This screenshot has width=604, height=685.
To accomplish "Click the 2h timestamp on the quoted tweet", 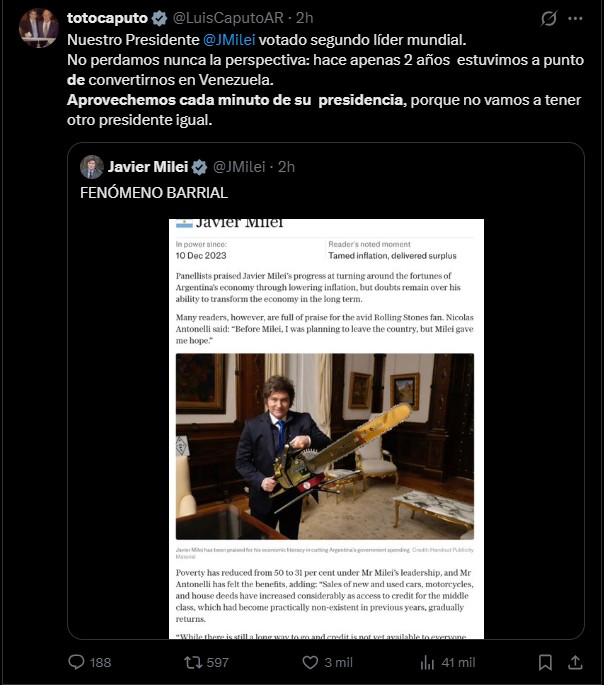I will click(286, 167).
